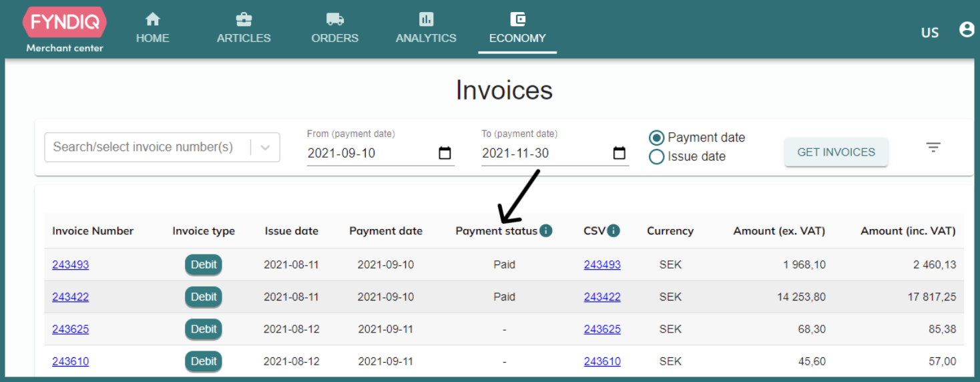Click the To payment date field
The image size is (980, 382).
555,153
